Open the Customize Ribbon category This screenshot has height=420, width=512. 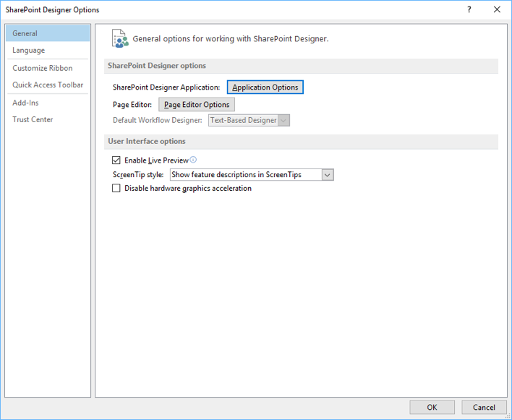[48, 68]
